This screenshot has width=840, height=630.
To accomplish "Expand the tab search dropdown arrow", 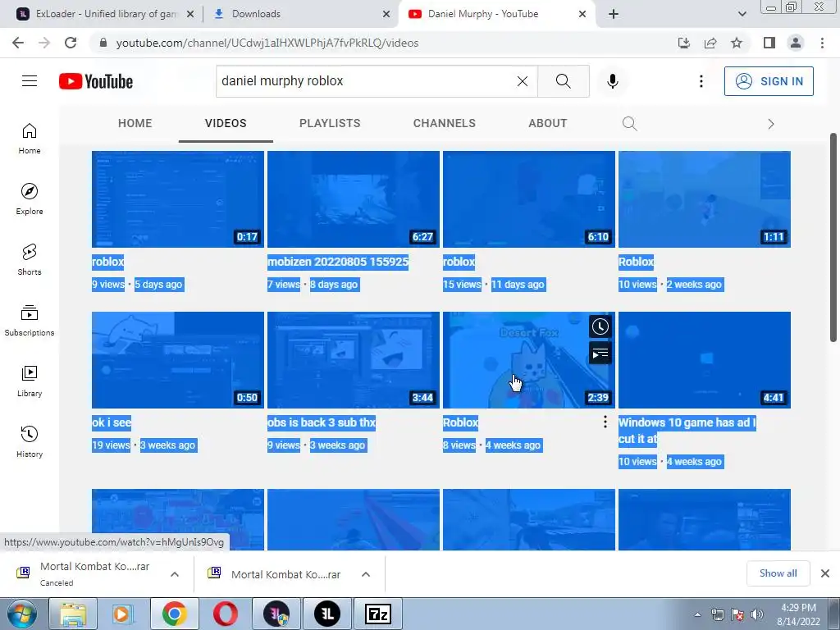I will 742,14.
